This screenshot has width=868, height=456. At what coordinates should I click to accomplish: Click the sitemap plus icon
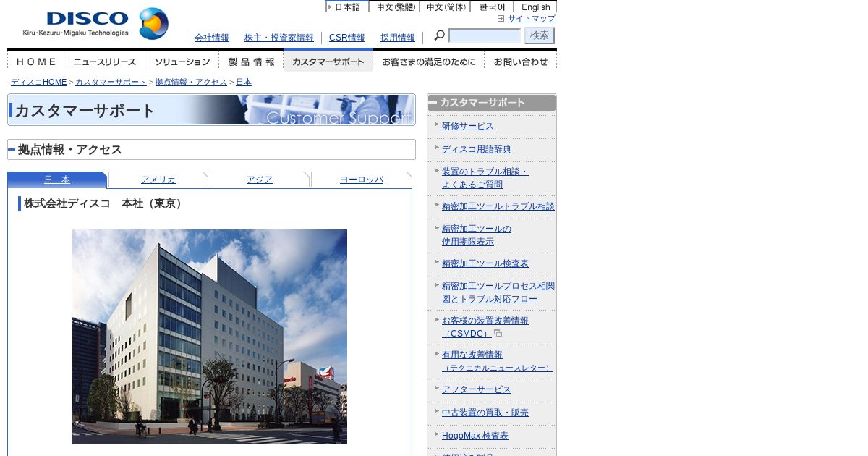[501, 19]
